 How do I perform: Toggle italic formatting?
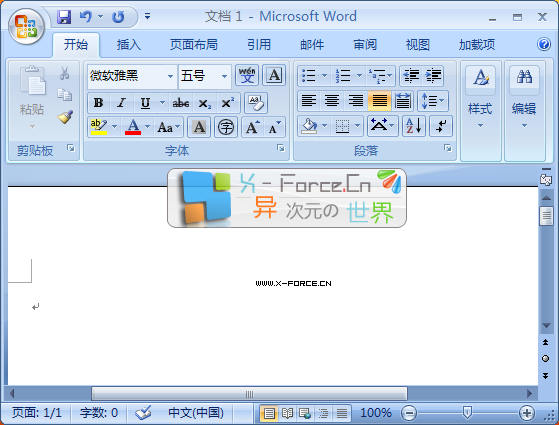click(x=122, y=103)
